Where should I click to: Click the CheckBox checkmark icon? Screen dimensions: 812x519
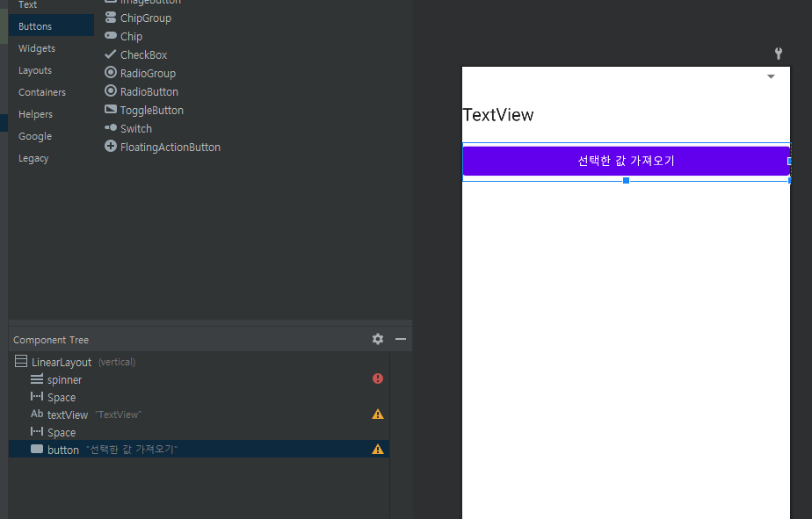coord(111,54)
